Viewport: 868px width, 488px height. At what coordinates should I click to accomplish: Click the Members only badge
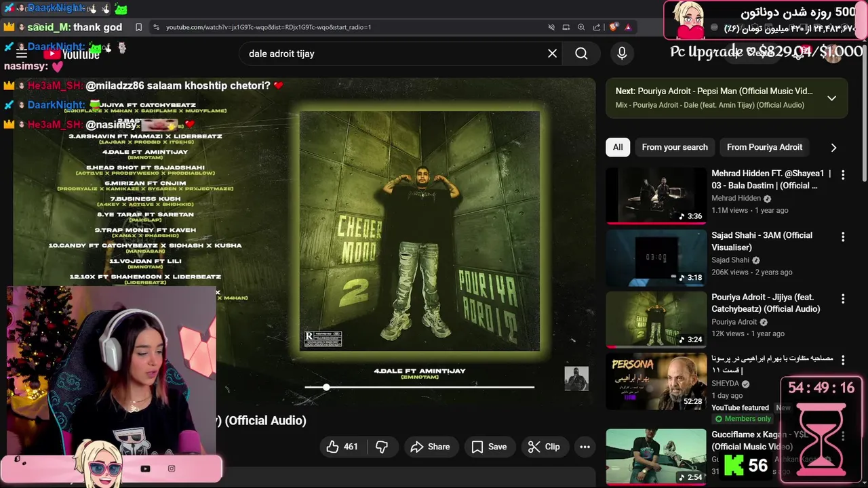pyautogui.click(x=743, y=419)
